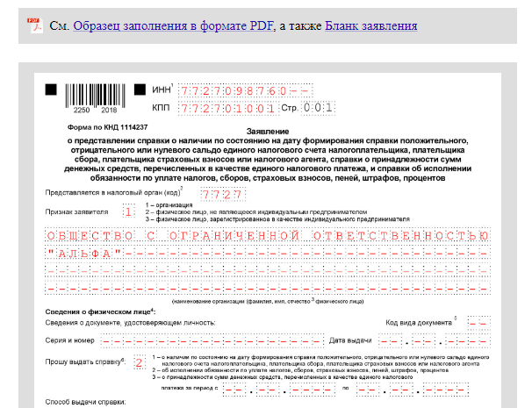Open link "Бланк заявления"
Screen dimensions: 532x408
370,25
